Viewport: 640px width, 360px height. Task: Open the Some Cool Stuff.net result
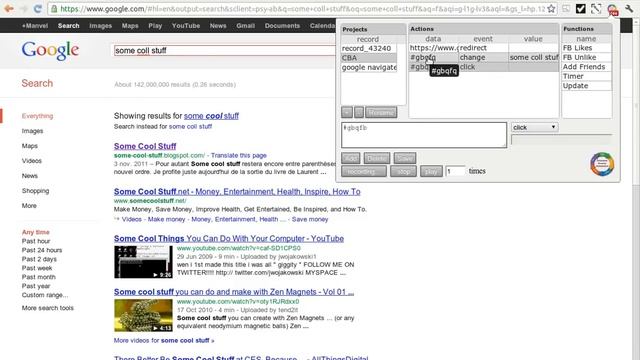237,191
